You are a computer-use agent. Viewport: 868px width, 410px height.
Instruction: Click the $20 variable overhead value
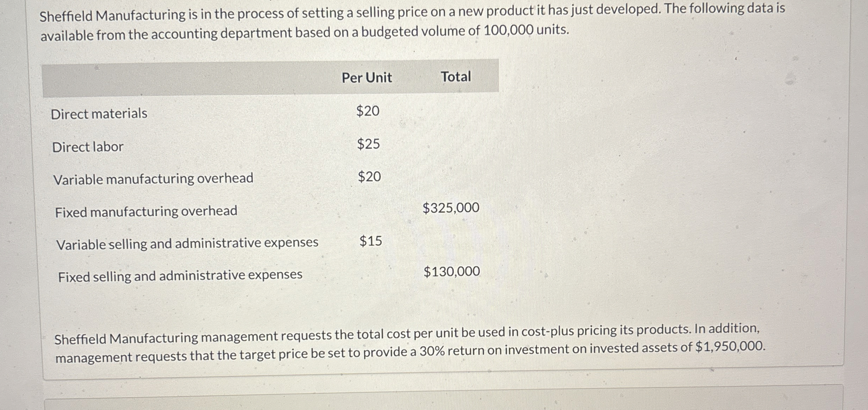(370, 176)
